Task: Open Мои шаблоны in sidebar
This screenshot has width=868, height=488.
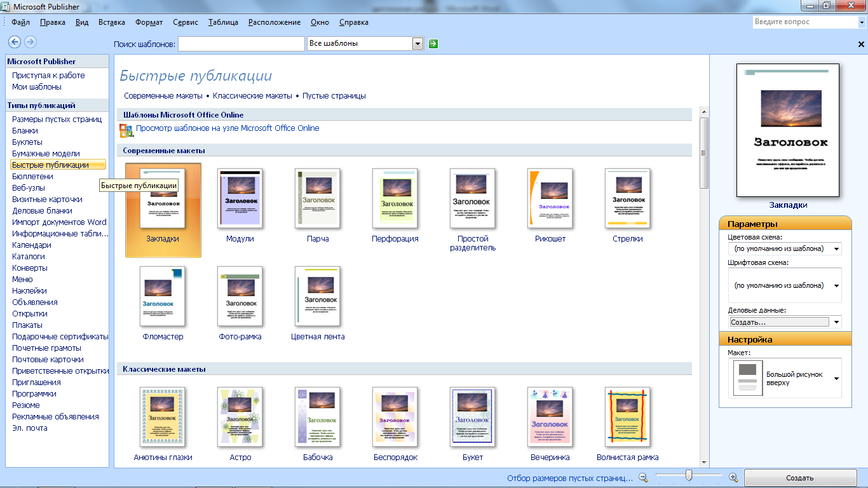Action: (x=37, y=87)
